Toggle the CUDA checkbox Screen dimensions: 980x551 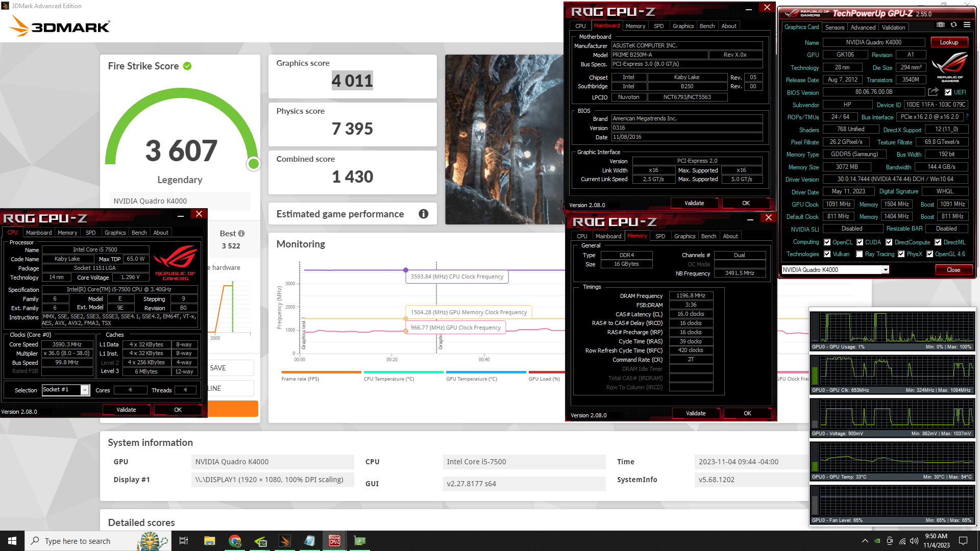click(860, 242)
